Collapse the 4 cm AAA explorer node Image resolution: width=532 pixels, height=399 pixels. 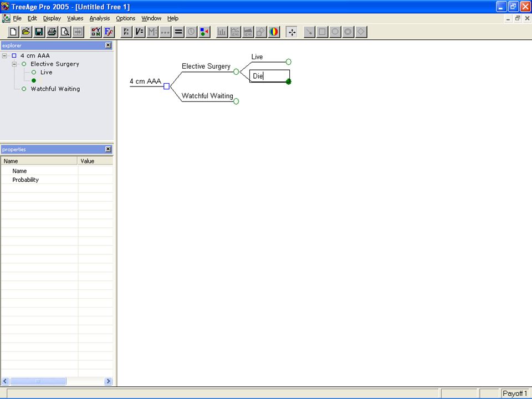pyautogui.click(x=4, y=55)
